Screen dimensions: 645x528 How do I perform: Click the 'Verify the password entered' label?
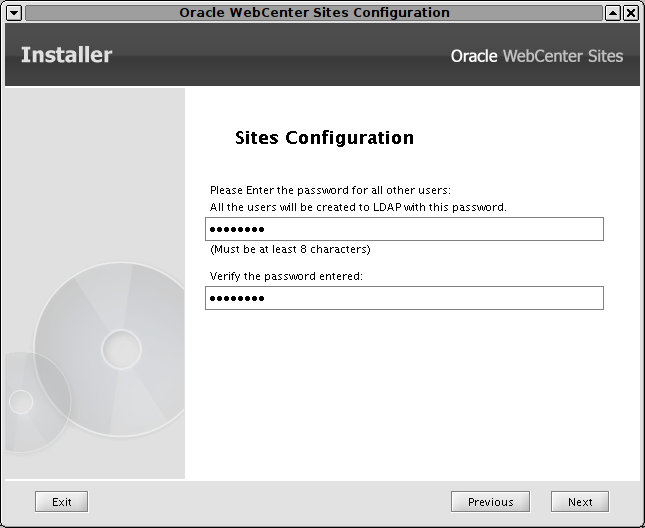point(286,276)
